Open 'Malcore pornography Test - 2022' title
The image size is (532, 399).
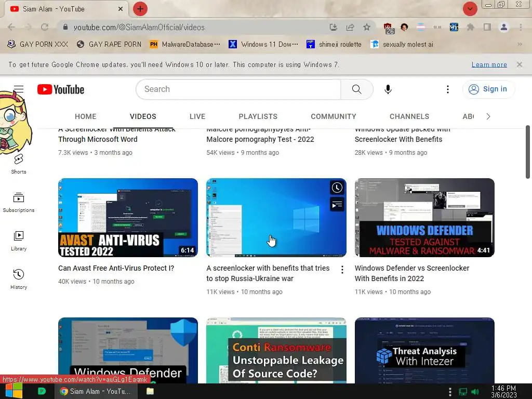[x=260, y=139]
